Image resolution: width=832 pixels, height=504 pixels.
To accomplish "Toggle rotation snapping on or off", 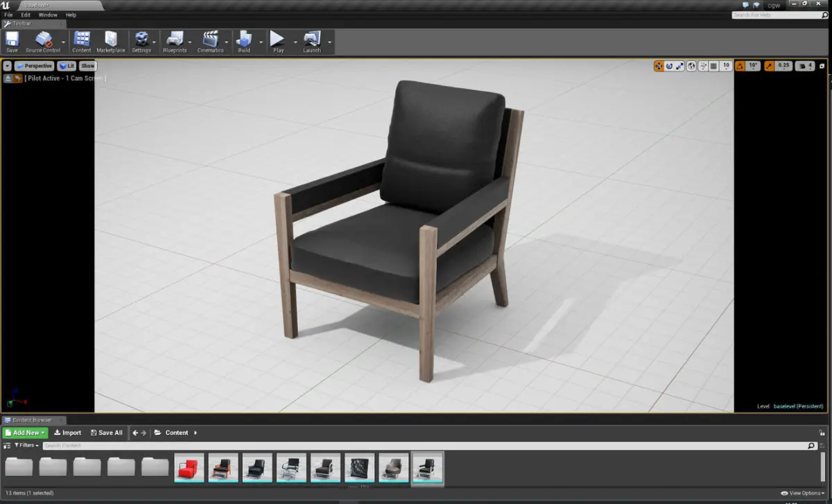I will coord(739,66).
